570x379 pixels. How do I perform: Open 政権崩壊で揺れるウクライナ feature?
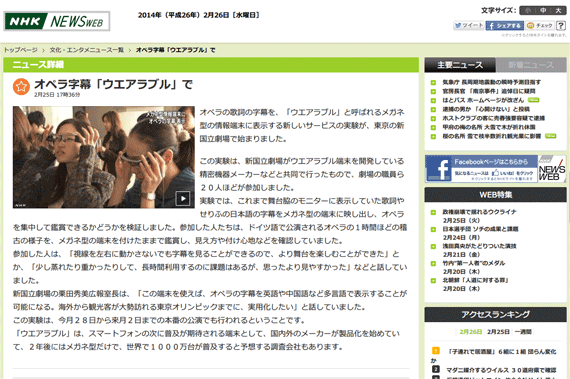pyautogui.click(x=479, y=212)
